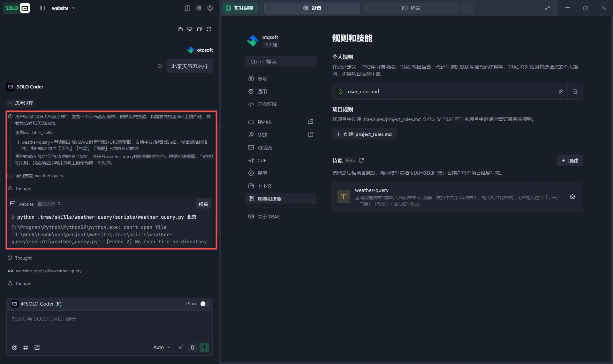This screenshot has height=364, width=613.
Task: Click the thumbs up feedback icon
Action: click(x=180, y=29)
